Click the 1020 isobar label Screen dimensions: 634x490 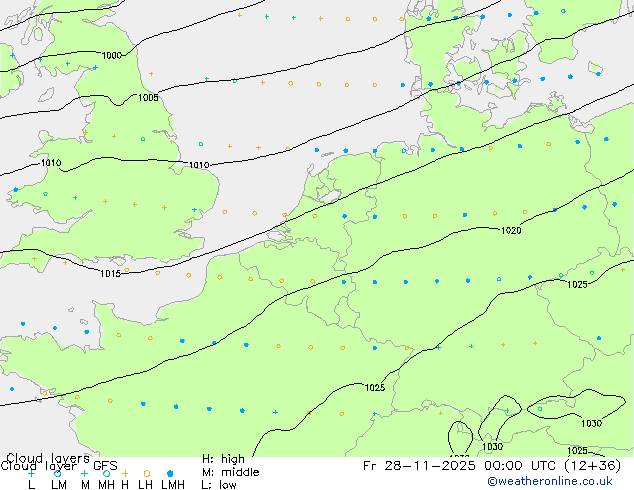pos(511,230)
